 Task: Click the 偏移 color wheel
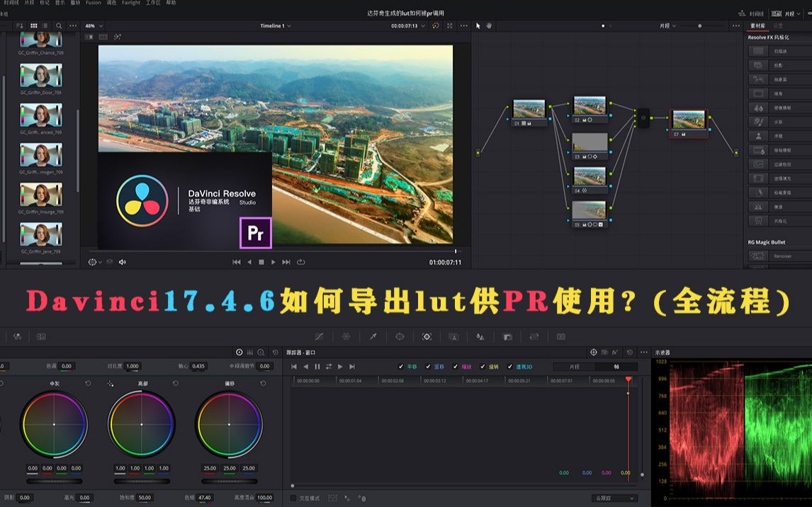coord(228,425)
